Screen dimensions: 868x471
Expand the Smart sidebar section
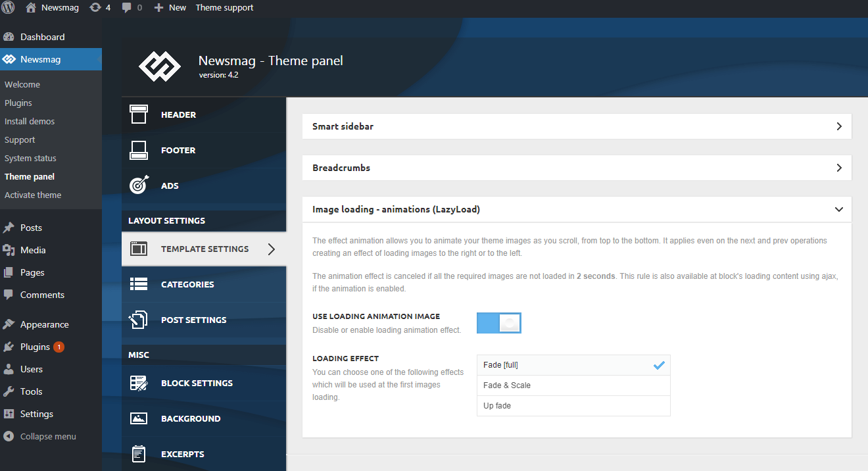577,126
